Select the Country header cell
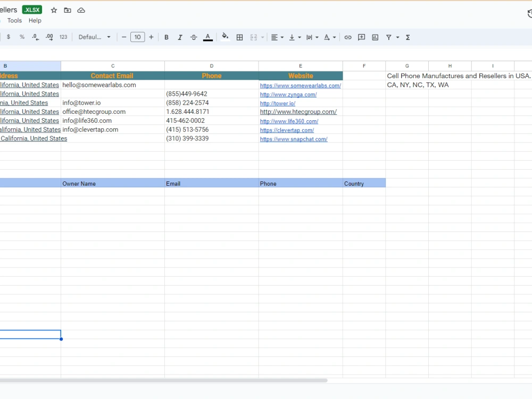The height and width of the screenshot is (399, 532). coord(364,183)
